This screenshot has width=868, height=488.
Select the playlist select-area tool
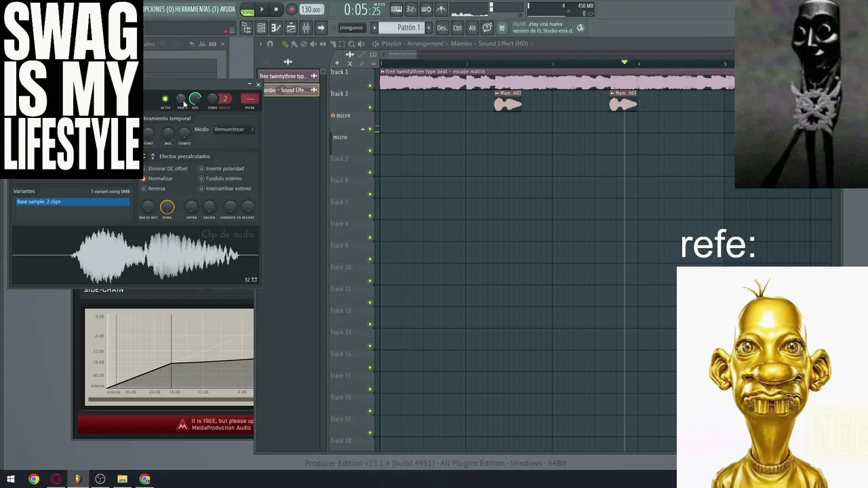[x=342, y=44]
